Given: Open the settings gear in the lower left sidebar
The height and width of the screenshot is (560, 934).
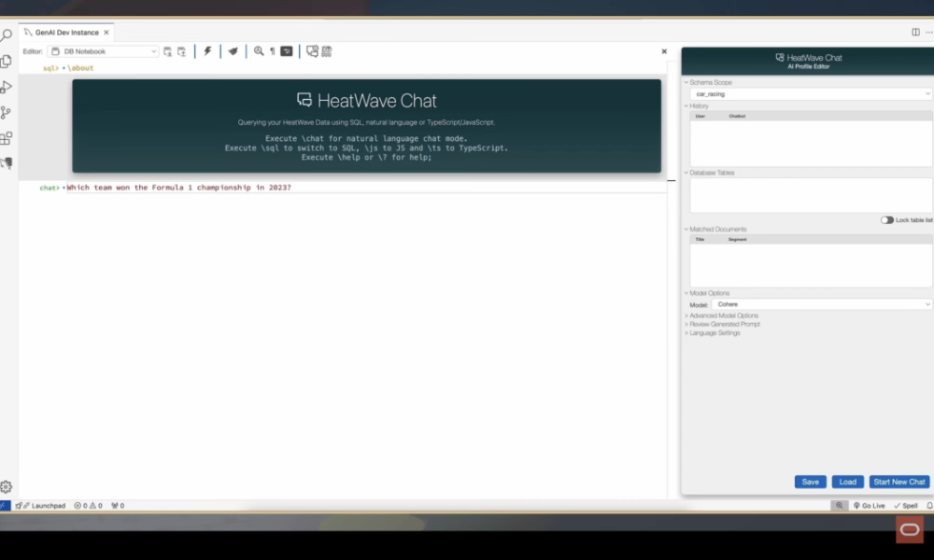Looking at the screenshot, I should click(x=7, y=486).
